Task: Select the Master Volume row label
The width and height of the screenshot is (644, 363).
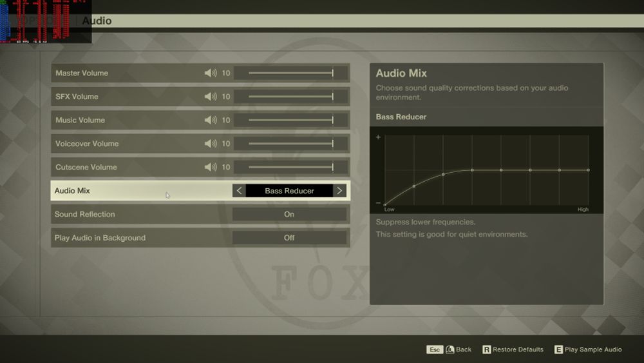Action: (82, 73)
